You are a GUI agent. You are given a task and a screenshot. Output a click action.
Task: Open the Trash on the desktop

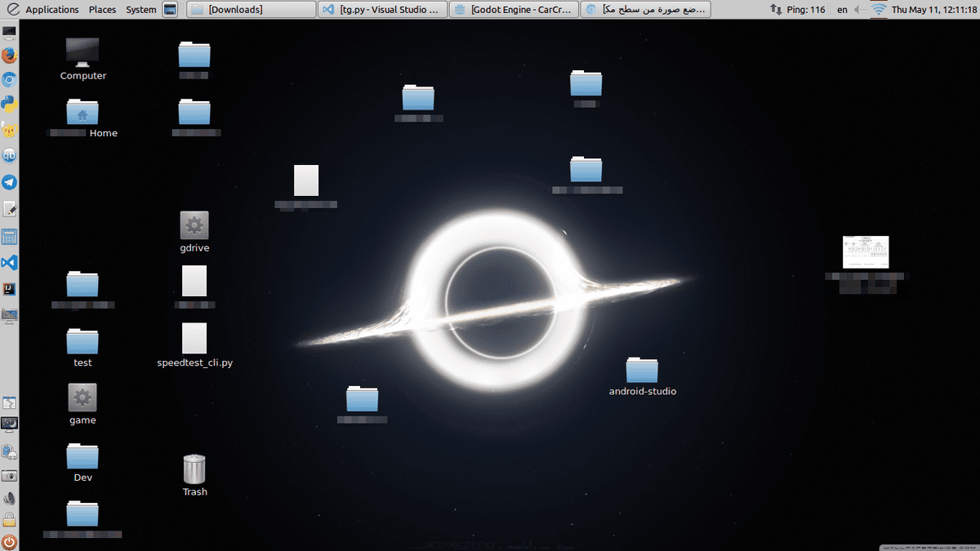[194, 470]
